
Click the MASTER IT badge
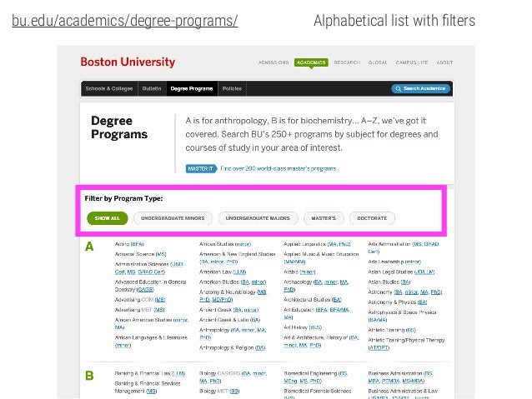click(201, 168)
